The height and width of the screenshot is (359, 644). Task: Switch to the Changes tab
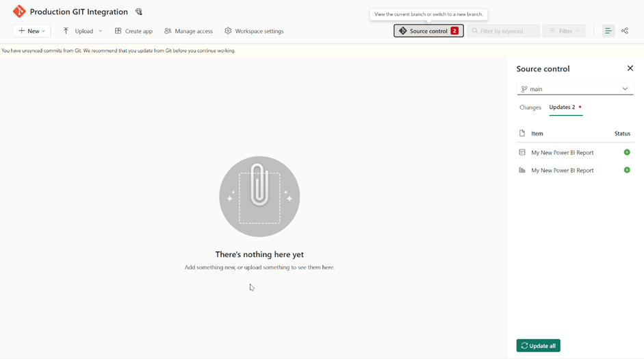tap(530, 108)
